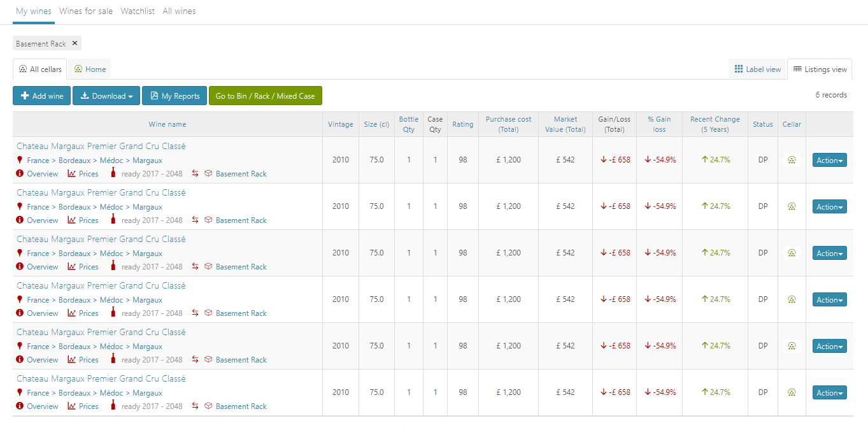Click the cellar icon in the Cellar column

pos(791,160)
